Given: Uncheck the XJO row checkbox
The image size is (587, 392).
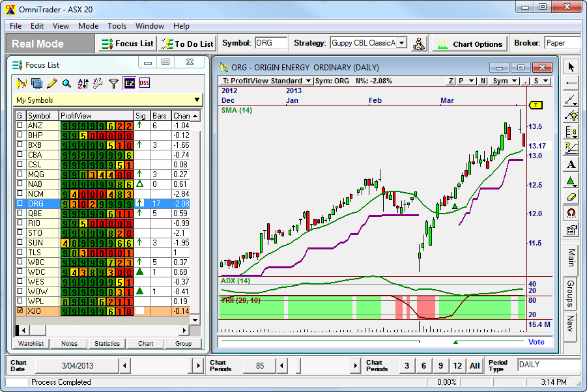Looking at the screenshot, I should (x=20, y=311).
